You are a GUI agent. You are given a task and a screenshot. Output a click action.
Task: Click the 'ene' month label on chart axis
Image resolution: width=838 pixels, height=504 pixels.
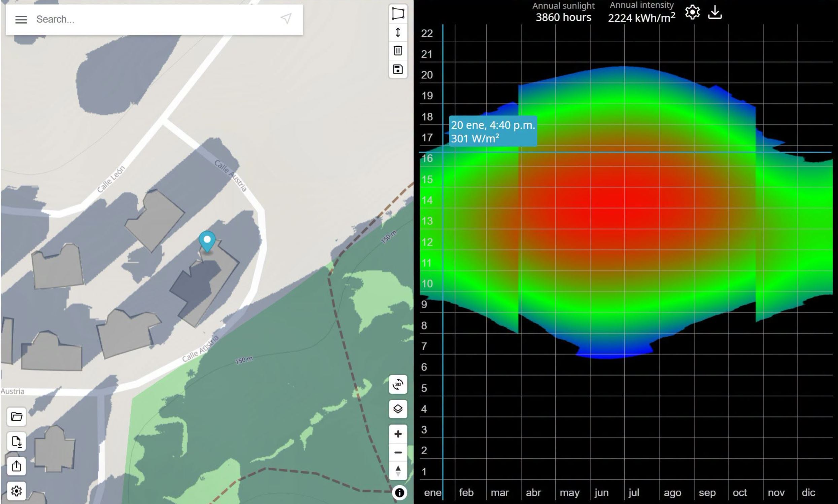point(432,493)
